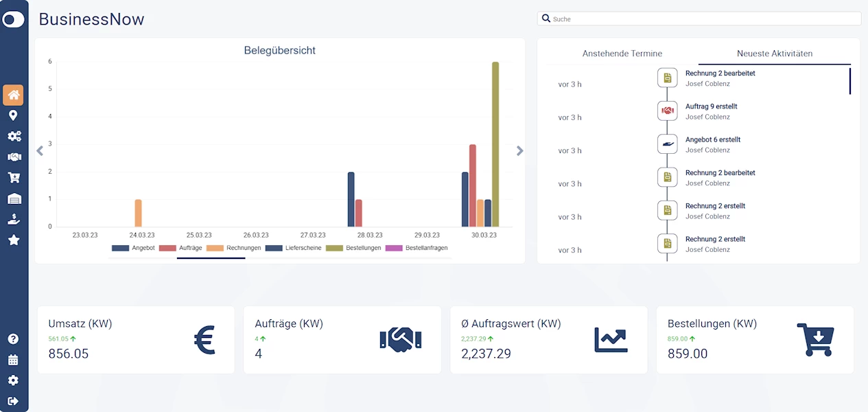This screenshot has width=868, height=412.
Task: Open the location pin sidebar icon
Action: (x=13, y=115)
